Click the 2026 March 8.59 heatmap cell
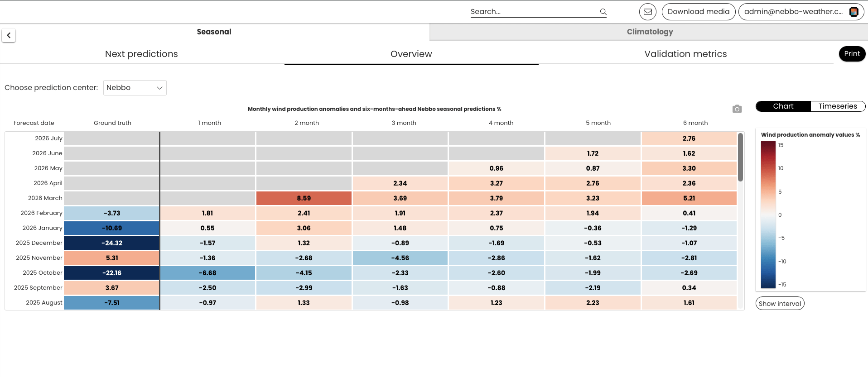Viewport: 868px width, 377px height. coord(304,198)
